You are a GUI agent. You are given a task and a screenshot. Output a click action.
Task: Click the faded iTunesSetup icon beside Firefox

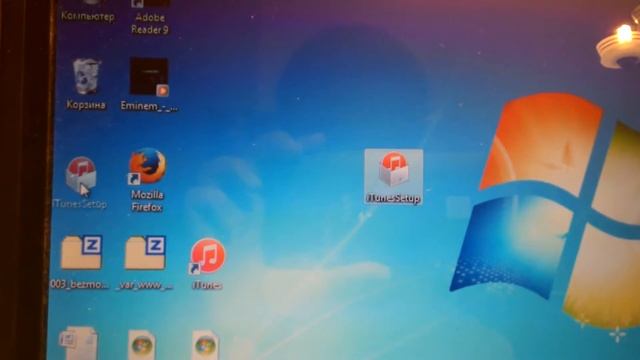tap(80, 182)
